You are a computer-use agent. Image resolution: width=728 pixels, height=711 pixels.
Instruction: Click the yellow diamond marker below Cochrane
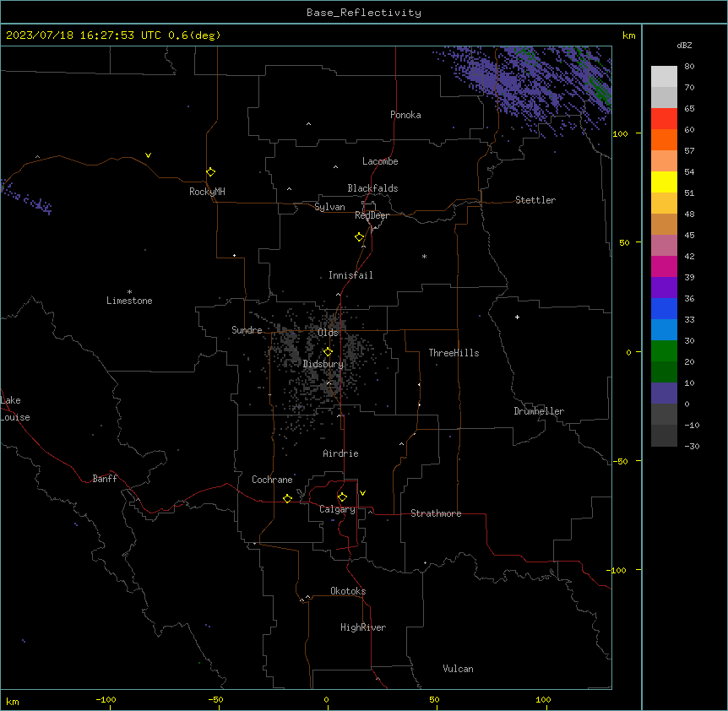287,498
